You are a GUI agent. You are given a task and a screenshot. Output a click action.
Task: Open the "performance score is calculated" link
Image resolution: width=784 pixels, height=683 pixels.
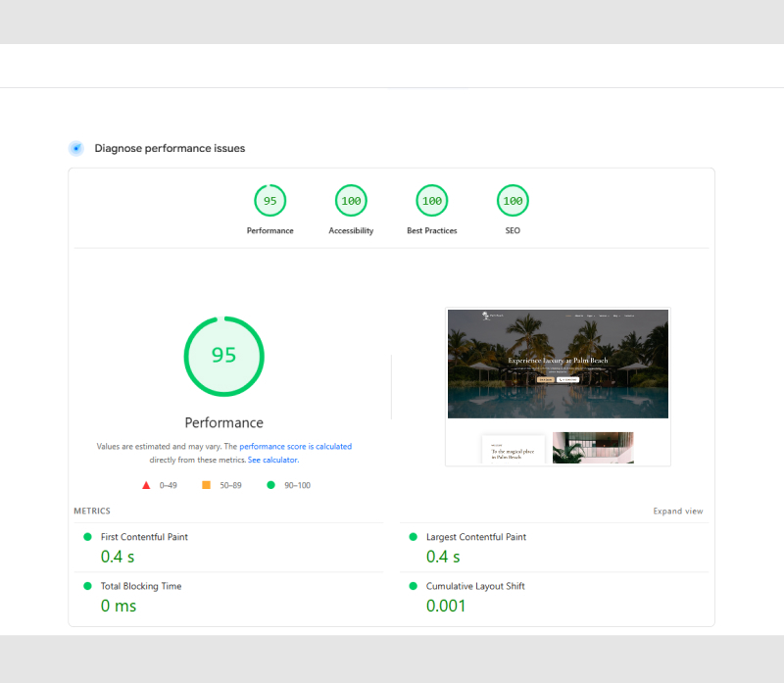pyautogui.click(x=295, y=447)
